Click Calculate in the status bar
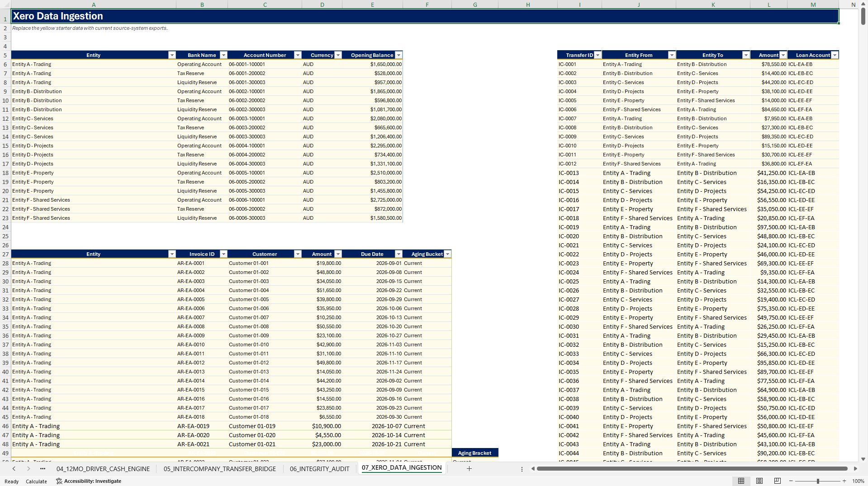Viewport: 868px width, 486px height. [36, 481]
